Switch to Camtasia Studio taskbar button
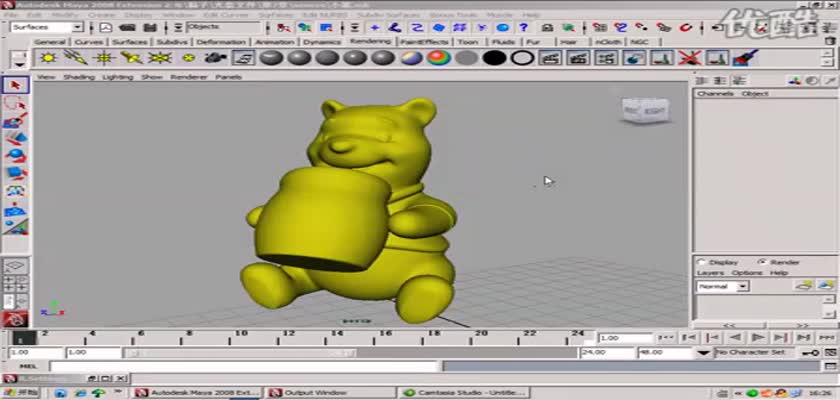Image resolution: width=840 pixels, height=400 pixels. [466, 393]
